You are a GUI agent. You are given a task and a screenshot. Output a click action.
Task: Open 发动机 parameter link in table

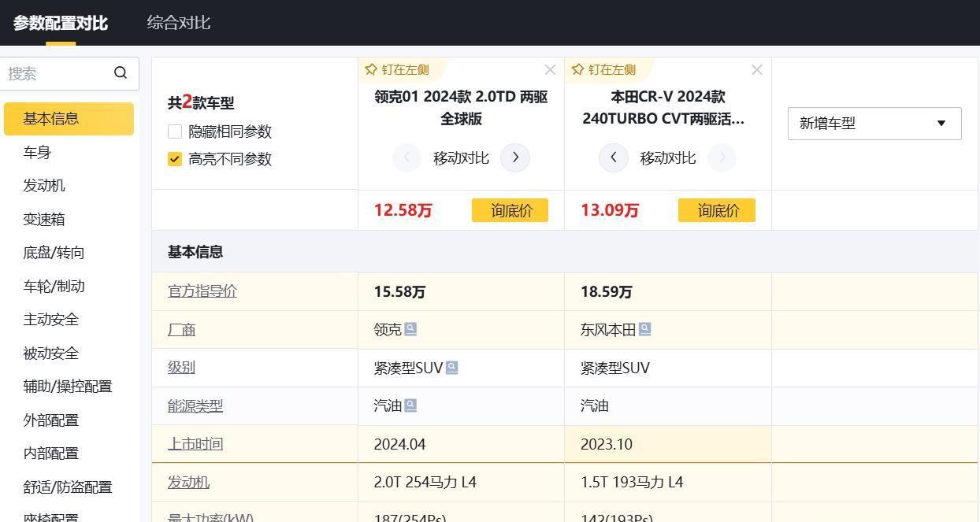tap(188, 482)
